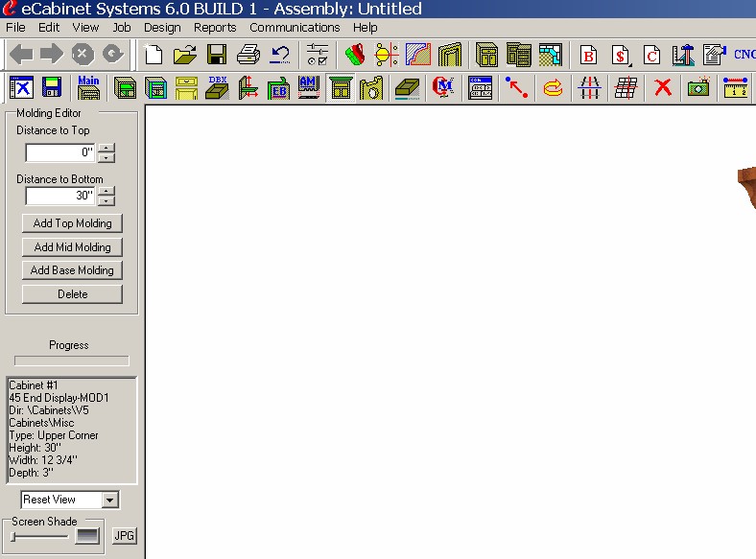The height and width of the screenshot is (559, 756).
Task: Click the nested door frames icon
Action: pyautogui.click(x=450, y=55)
